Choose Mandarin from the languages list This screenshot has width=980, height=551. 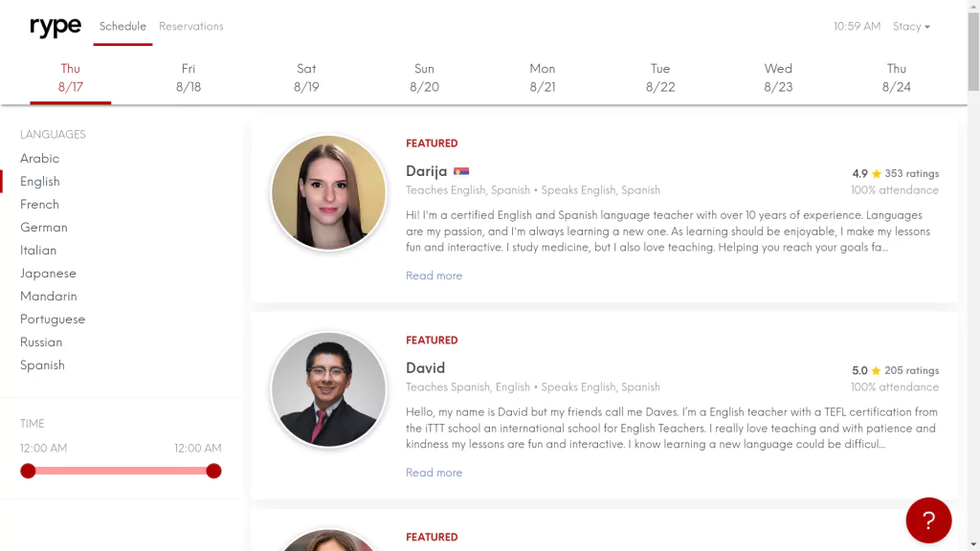(x=49, y=297)
